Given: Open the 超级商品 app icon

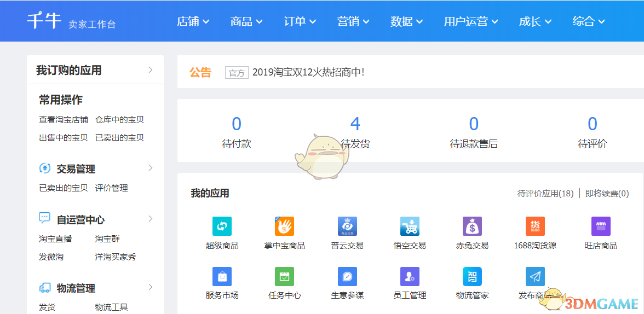Looking at the screenshot, I should (222, 226).
